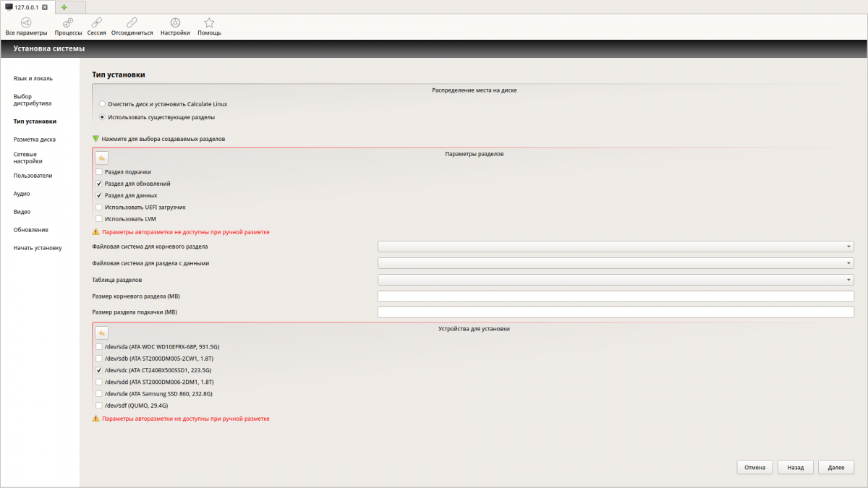Go to Обновление step
868x488 pixels.
click(31, 230)
